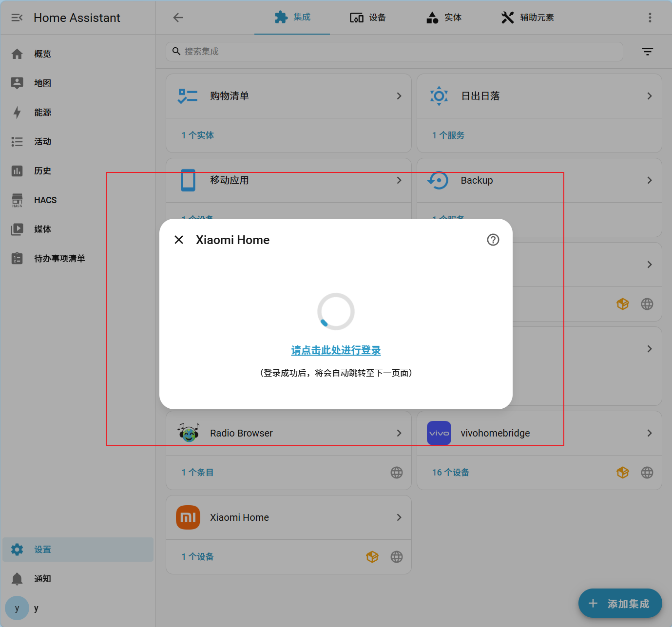
Task: Click custom integration box icon on Xiaomi Home card
Action: click(372, 557)
